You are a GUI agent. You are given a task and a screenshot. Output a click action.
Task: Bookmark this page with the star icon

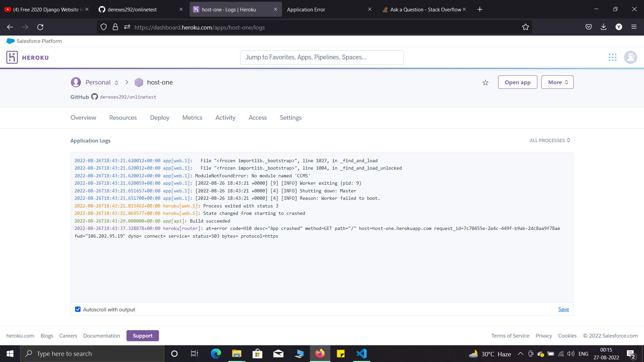point(525,27)
